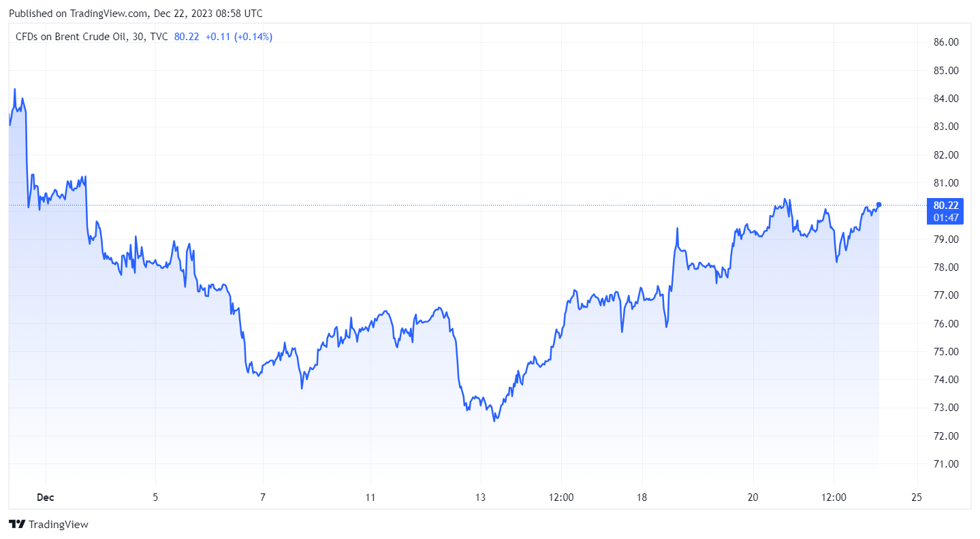
Task: Click the 76.00 price axis label
Action: (945, 323)
